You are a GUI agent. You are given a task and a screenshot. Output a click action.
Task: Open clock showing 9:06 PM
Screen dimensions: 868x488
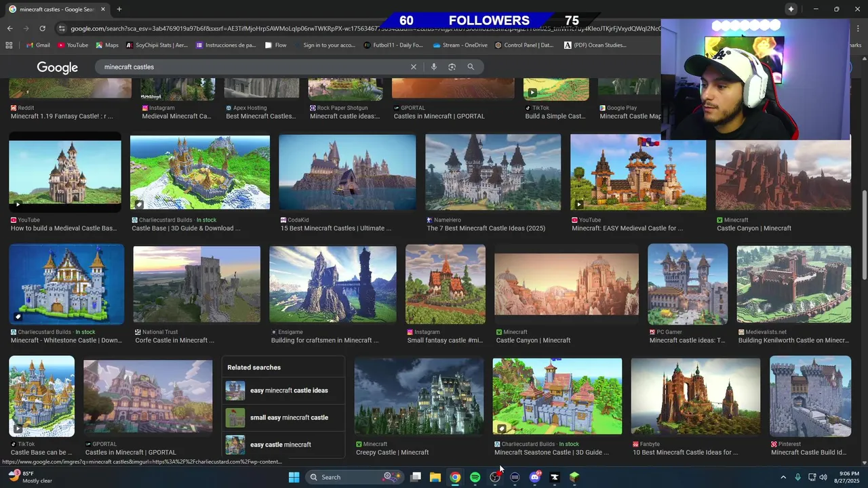[x=848, y=477]
